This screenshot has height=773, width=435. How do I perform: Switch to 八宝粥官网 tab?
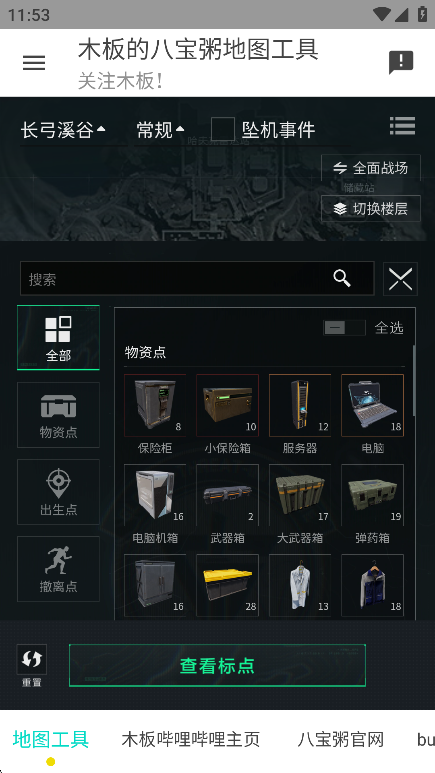pyautogui.click(x=340, y=739)
